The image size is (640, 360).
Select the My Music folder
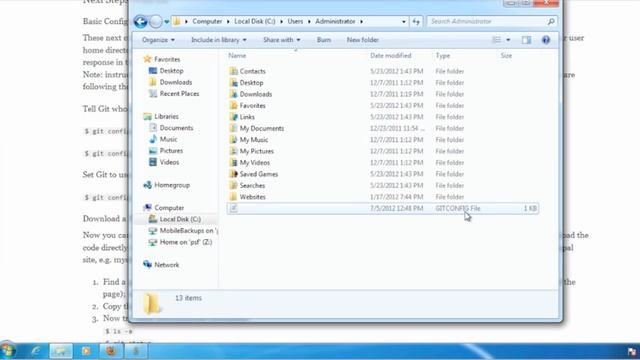(x=253, y=140)
